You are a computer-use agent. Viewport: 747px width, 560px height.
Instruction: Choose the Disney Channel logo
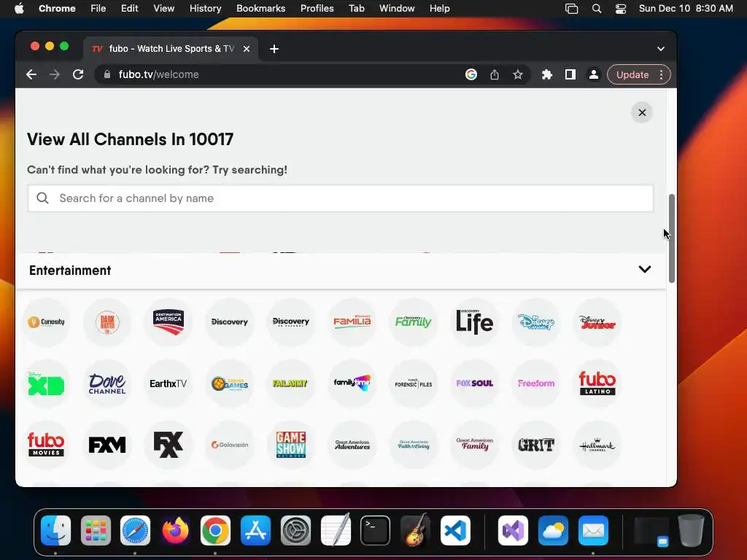(x=536, y=322)
